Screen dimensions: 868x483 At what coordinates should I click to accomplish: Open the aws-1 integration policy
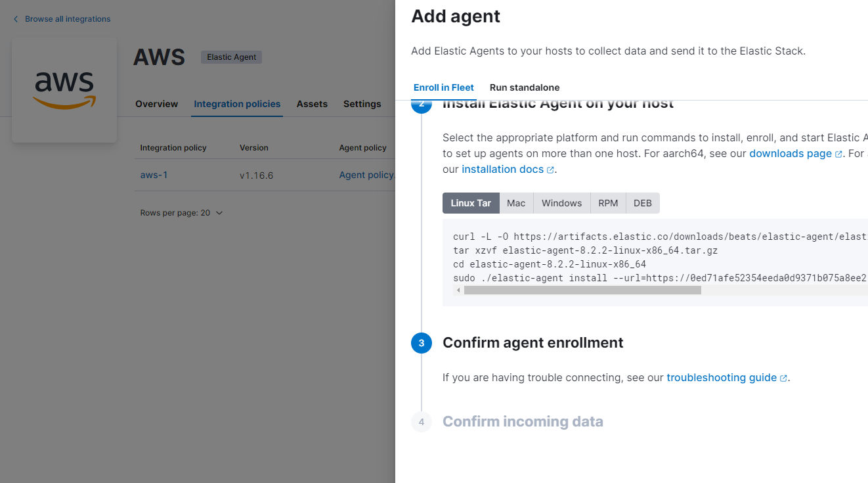tap(154, 175)
